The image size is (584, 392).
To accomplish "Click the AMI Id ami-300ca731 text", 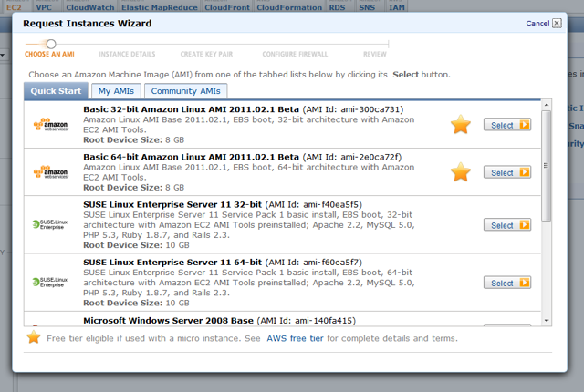I will pyautogui.click(x=353, y=109).
